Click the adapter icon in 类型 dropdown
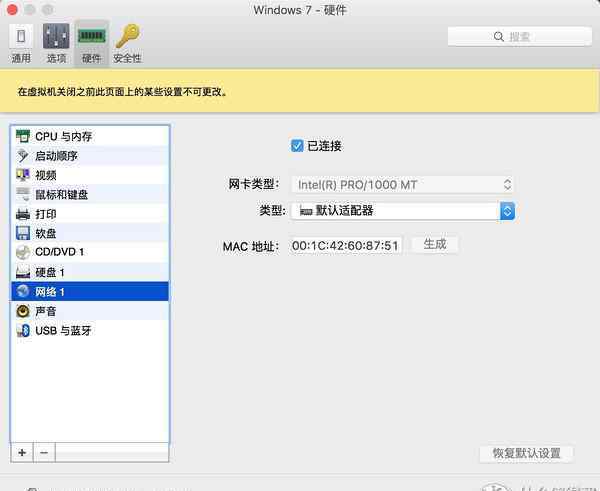 tap(306, 210)
